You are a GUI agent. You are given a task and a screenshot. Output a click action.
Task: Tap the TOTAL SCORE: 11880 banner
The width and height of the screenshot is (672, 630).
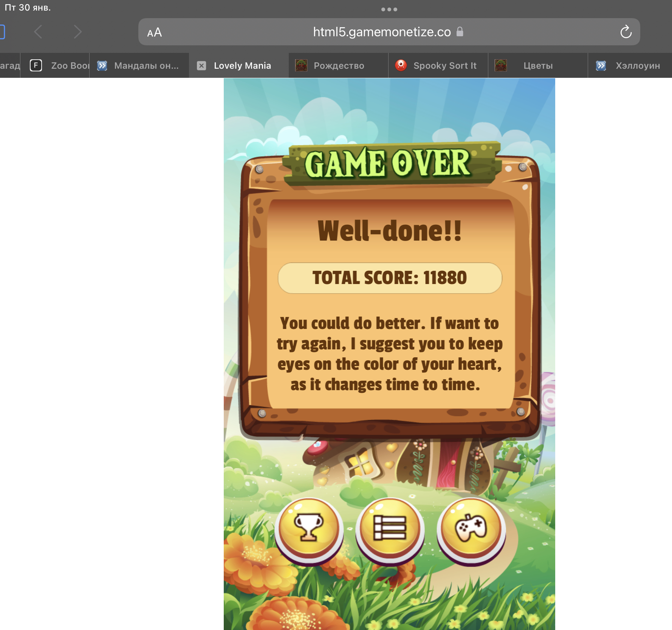[390, 278]
